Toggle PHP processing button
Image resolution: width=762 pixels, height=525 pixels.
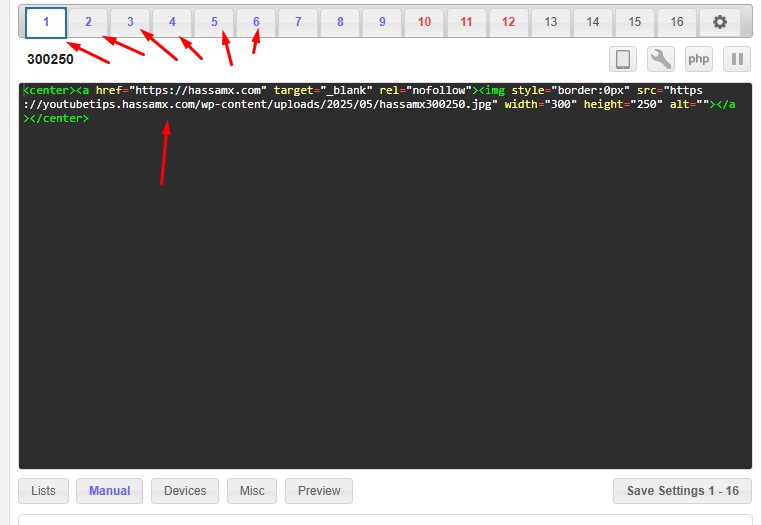pyautogui.click(x=699, y=59)
